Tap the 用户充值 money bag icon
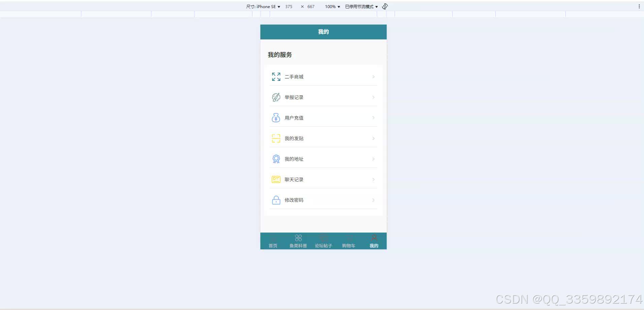Image resolution: width=644 pixels, height=310 pixels. point(276,118)
